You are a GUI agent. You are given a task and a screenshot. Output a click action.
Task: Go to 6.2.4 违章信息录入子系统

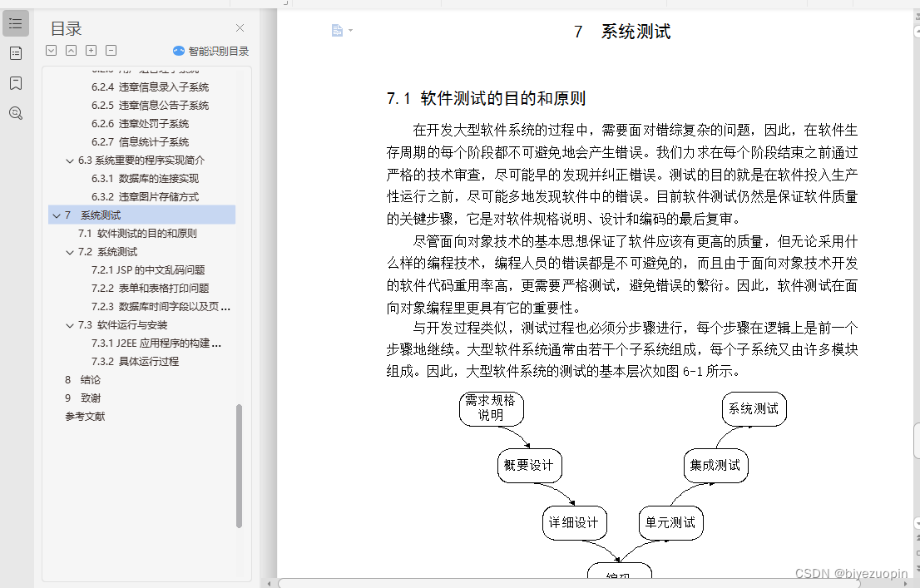coord(151,86)
